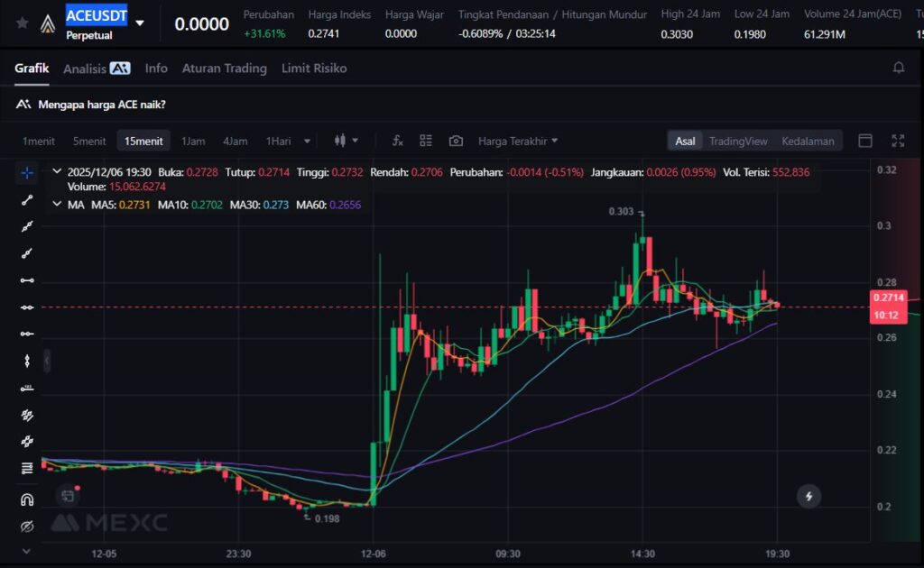Activate the magnet snapping tool
This screenshot has width=924, height=568.
27,499
